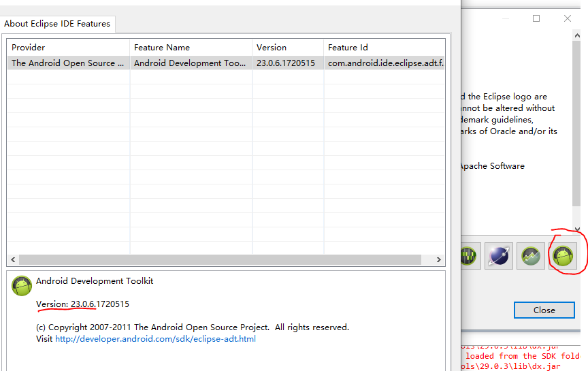This screenshot has width=588, height=371.
Task: Select 'The Android Open Source ...' provider cell
Action: (x=68, y=63)
